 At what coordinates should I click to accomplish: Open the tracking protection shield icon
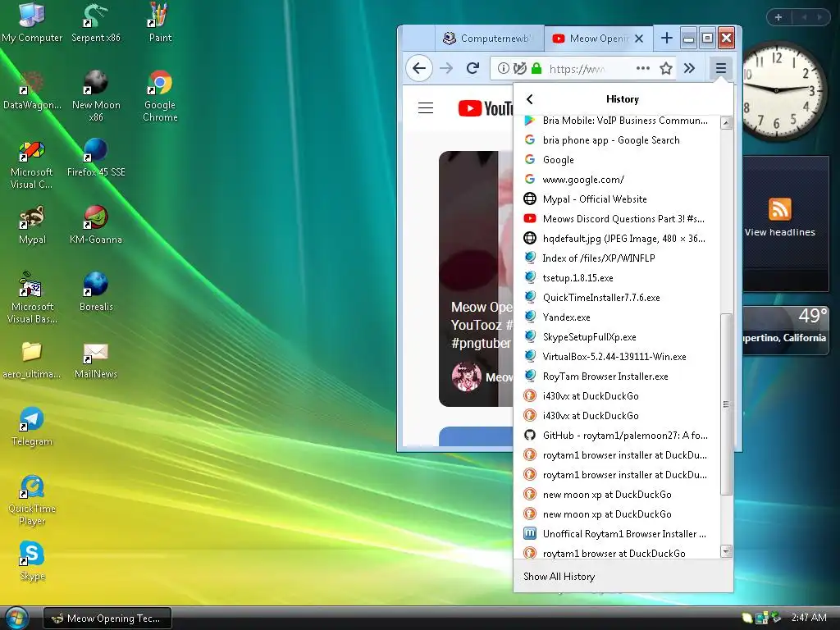[x=519, y=68]
